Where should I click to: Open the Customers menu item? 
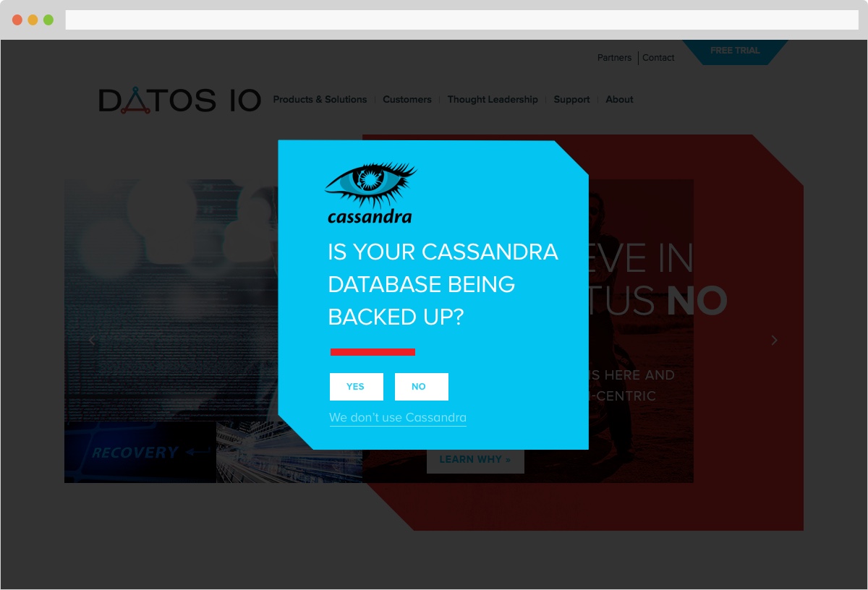tap(407, 100)
